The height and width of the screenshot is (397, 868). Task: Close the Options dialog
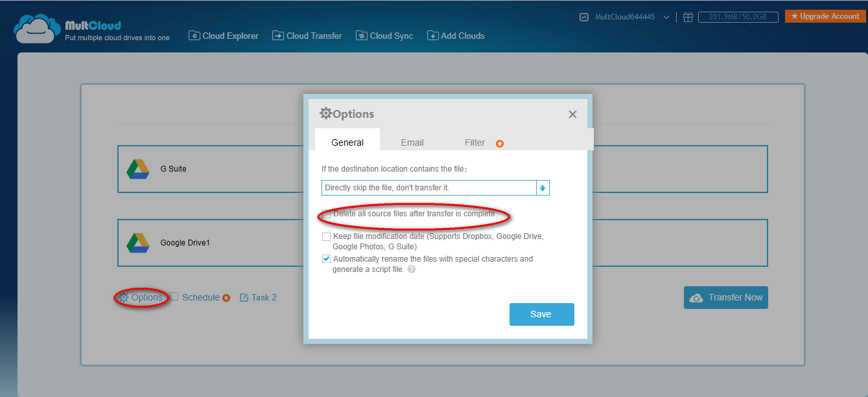(572, 114)
